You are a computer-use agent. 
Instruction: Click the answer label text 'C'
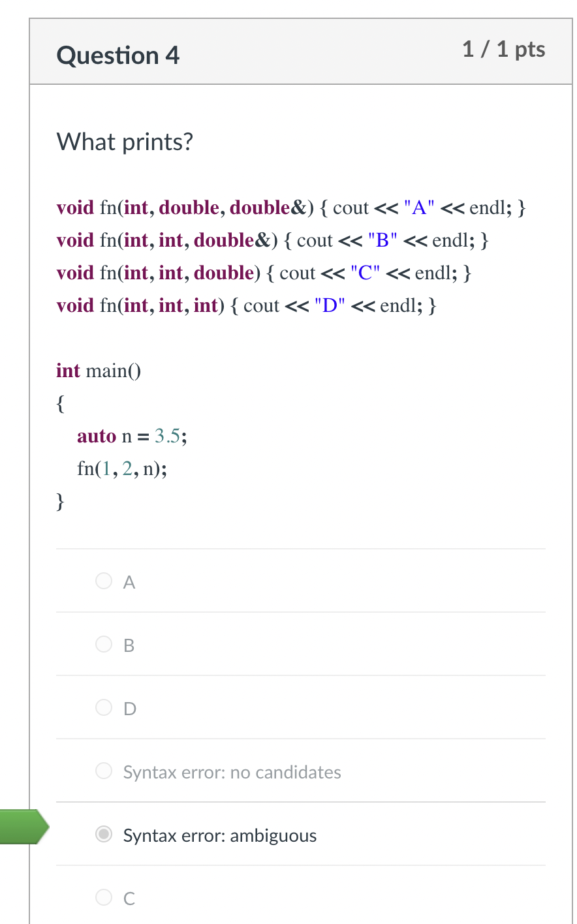coord(129,899)
